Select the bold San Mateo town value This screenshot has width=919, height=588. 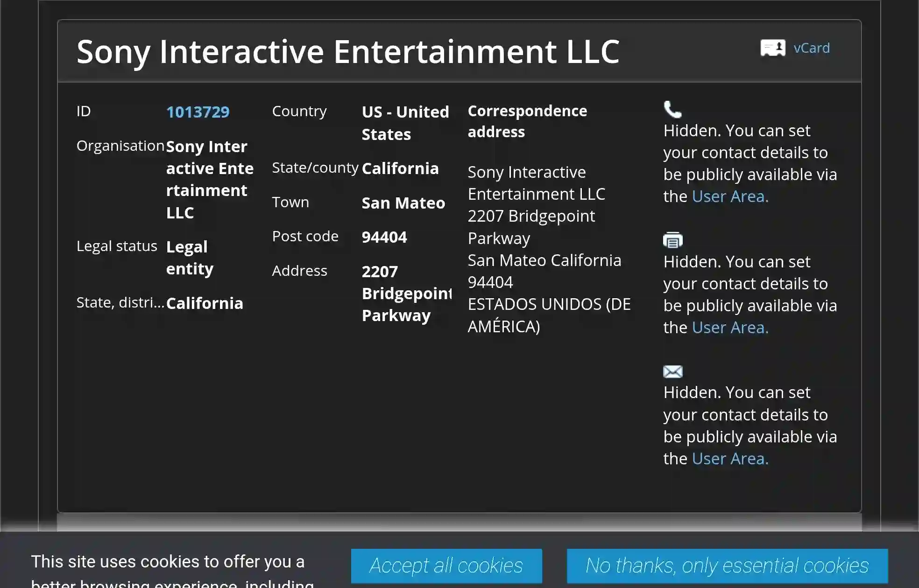pyautogui.click(x=403, y=203)
